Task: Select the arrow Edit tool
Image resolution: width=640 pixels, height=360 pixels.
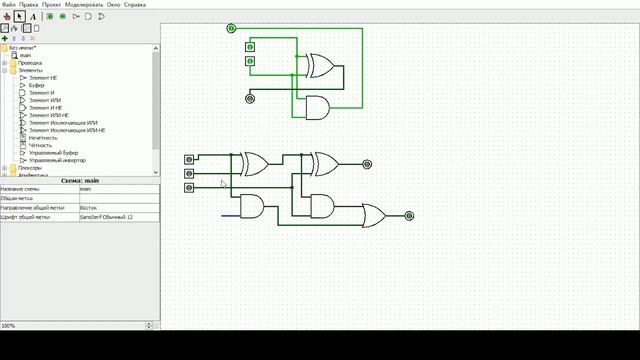Action: (x=20, y=17)
